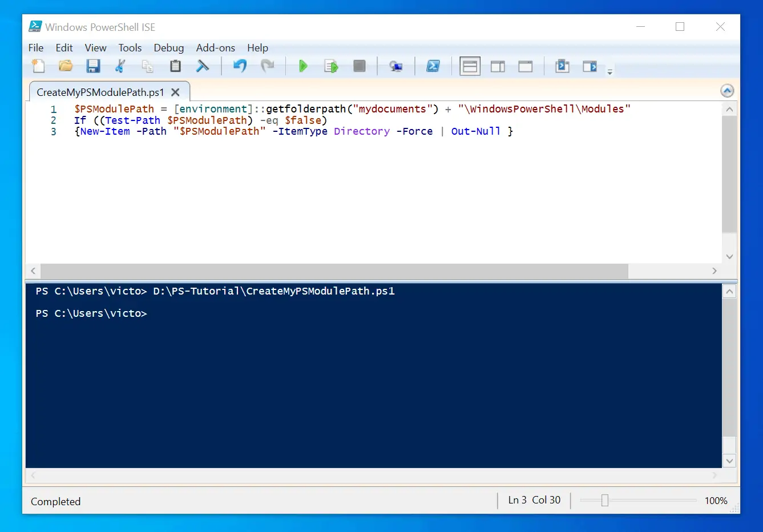
Task: Click line number 1 in editor
Action: pyautogui.click(x=54, y=109)
